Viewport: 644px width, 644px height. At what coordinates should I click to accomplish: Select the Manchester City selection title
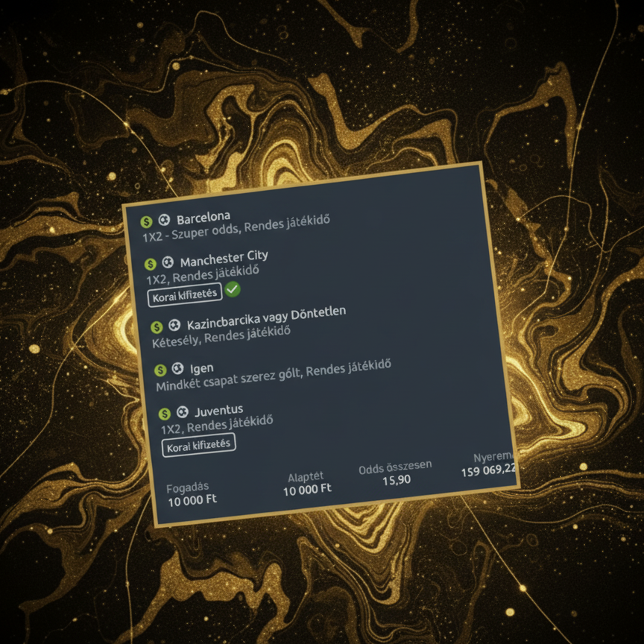tap(224, 258)
